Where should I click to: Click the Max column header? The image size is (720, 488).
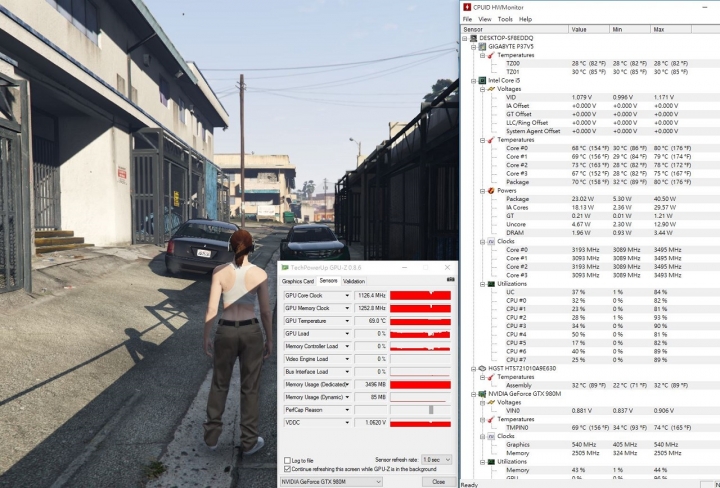click(x=671, y=29)
